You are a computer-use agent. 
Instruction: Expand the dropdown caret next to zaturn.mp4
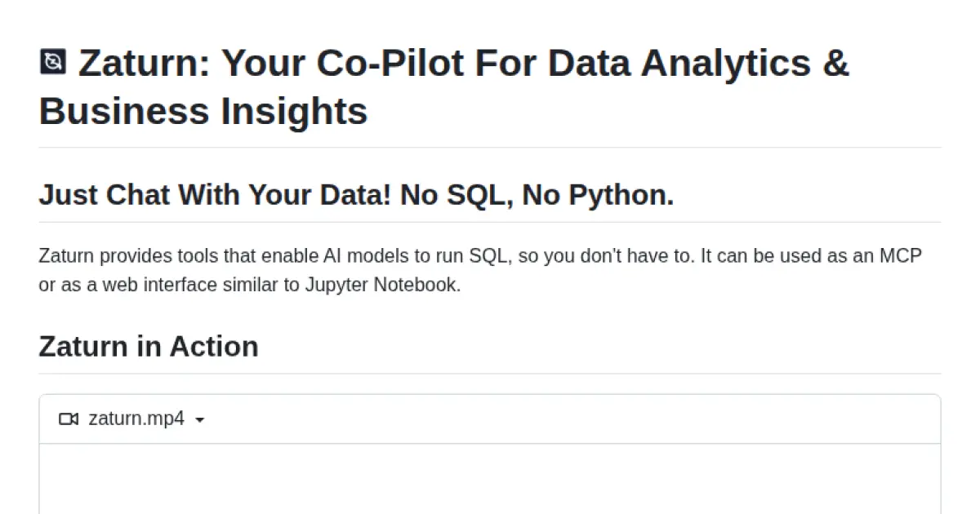pos(200,420)
